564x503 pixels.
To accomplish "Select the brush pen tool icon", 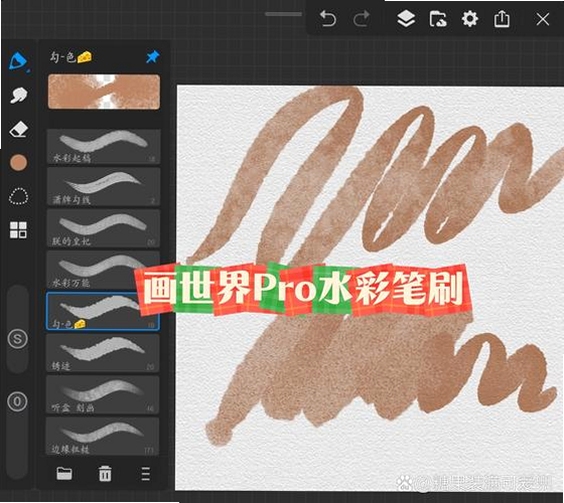I will click(x=18, y=61).
